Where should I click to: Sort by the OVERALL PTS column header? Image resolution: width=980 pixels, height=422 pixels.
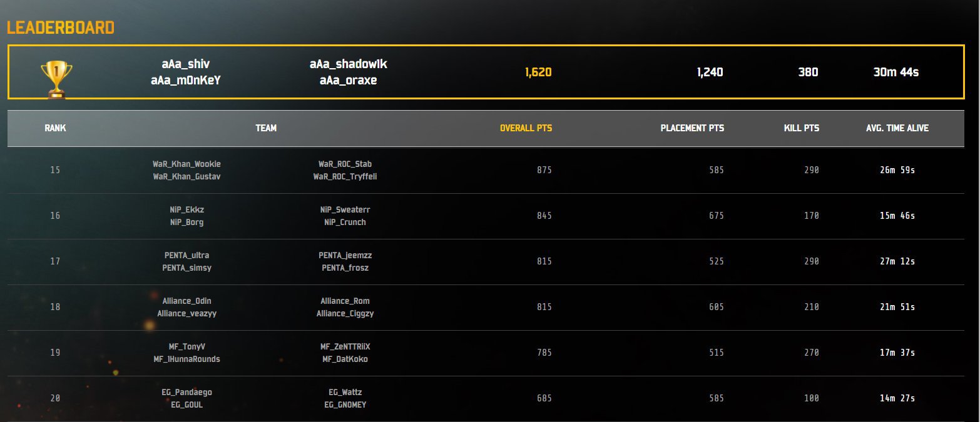(526, 128)
